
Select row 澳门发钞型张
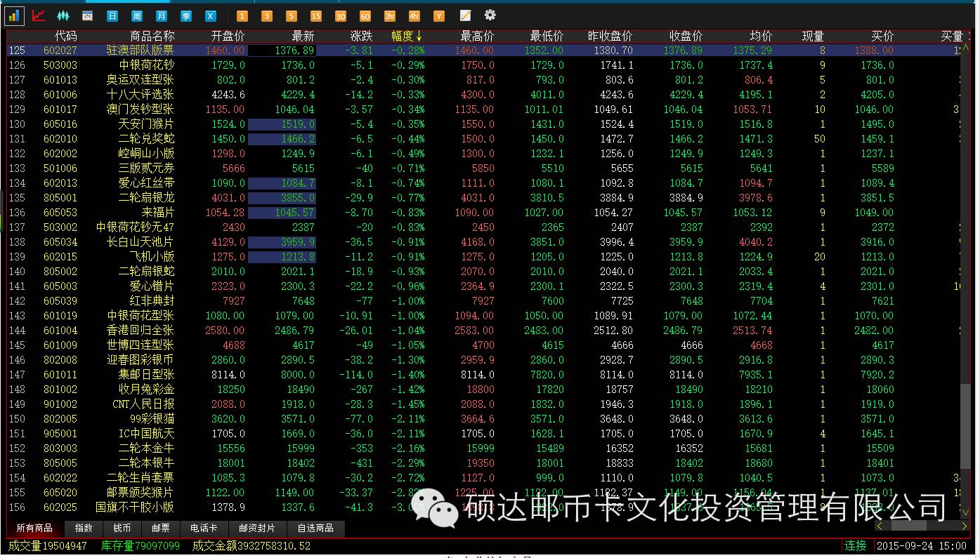tap(483, 109)
